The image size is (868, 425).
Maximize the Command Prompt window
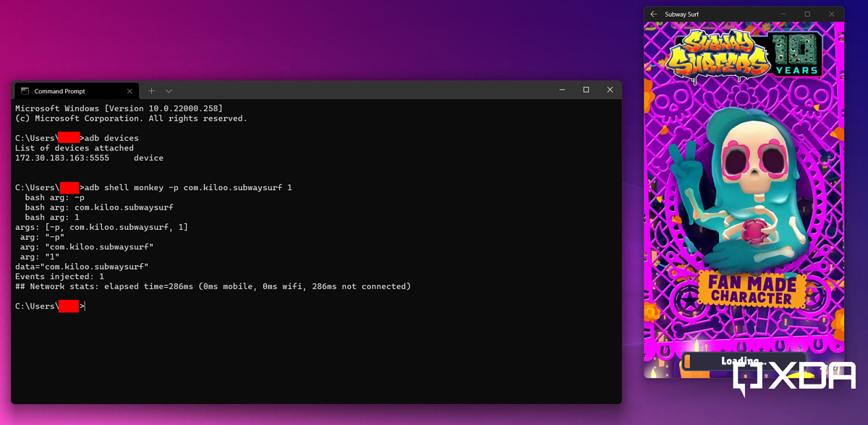586,90
